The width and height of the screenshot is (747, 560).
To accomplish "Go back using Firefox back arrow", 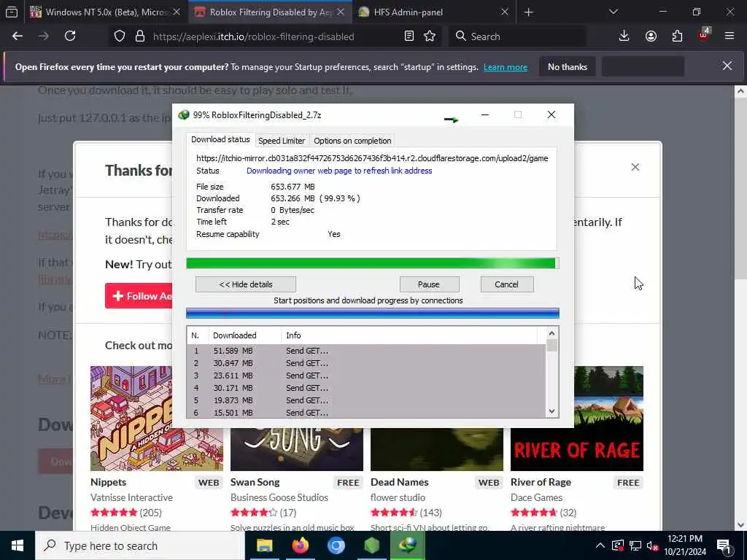I will click(x=18, y=36).
